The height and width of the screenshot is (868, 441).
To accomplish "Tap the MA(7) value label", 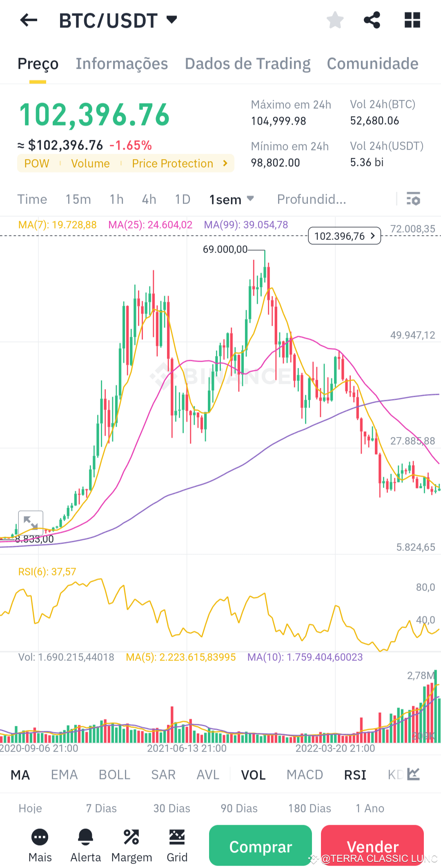I will [58, 225].
